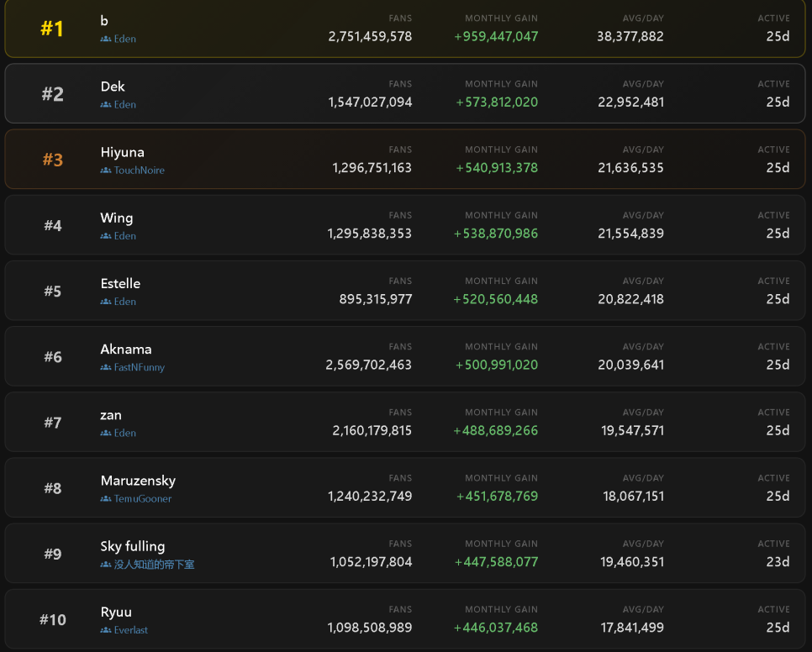Select player name b in rank one
This screenshot has width=812, height=652.
pos(104,21)
